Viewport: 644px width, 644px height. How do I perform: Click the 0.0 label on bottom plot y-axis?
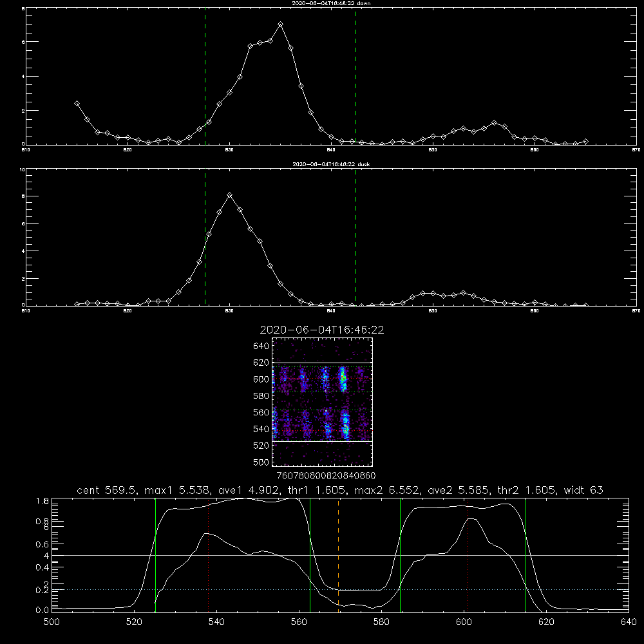pos(43,611)
